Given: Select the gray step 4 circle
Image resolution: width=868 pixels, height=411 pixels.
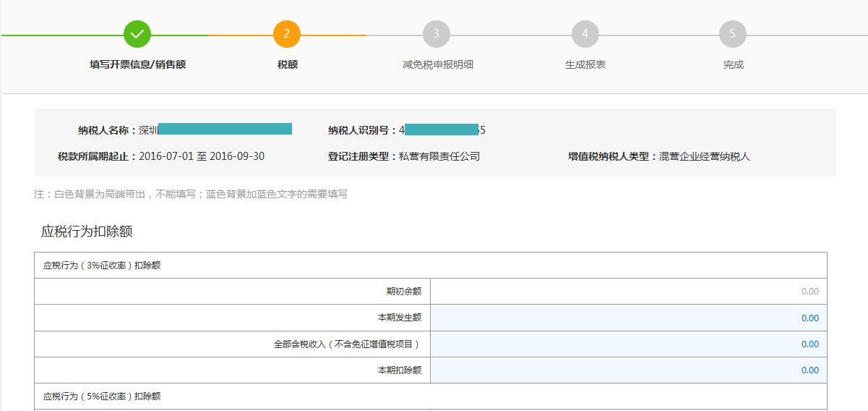Looking at the screenshot, I should (x=585, y=34).
